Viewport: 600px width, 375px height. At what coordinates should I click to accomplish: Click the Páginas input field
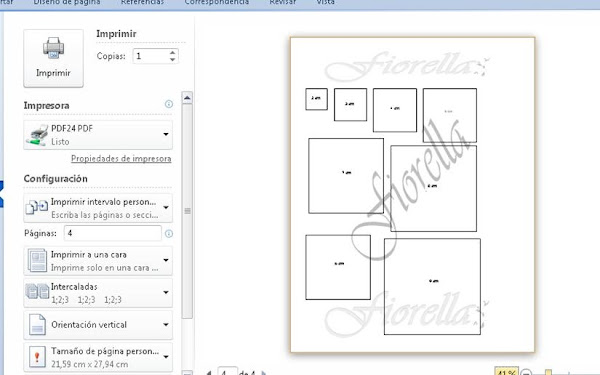[112, 233]
